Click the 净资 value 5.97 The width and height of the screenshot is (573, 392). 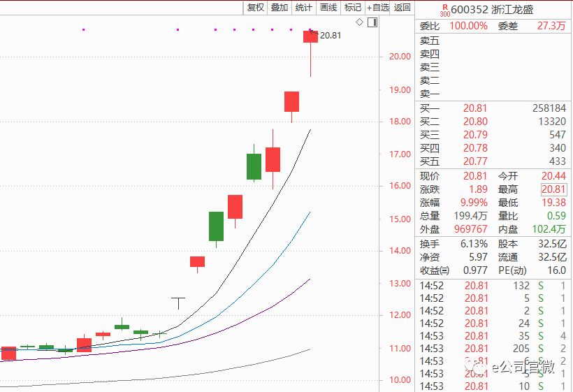click(478, 257)
